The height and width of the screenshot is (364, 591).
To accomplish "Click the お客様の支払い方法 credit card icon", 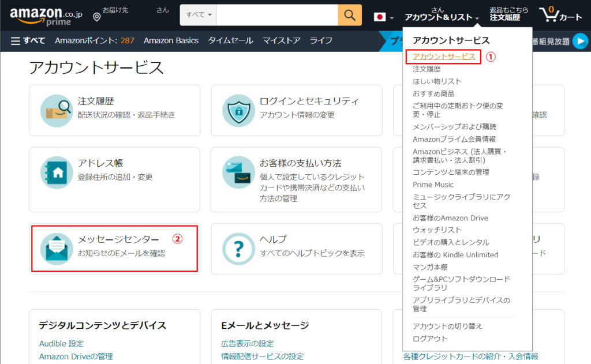I will tap(238, 172).
